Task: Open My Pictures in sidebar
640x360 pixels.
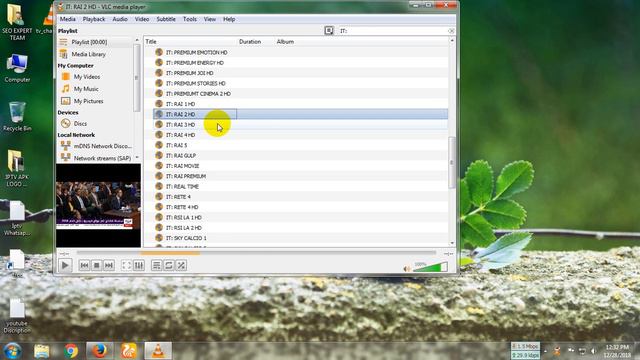Action: tap(88, 101)
